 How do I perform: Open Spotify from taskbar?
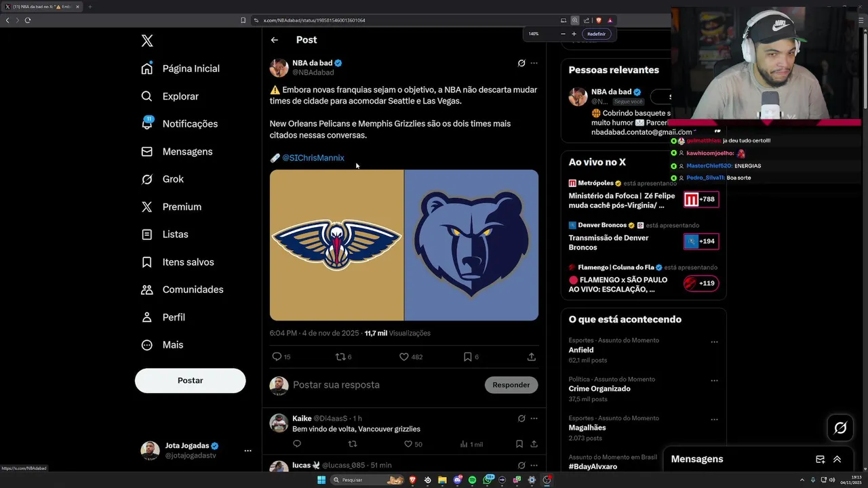(x=472, y=480)
